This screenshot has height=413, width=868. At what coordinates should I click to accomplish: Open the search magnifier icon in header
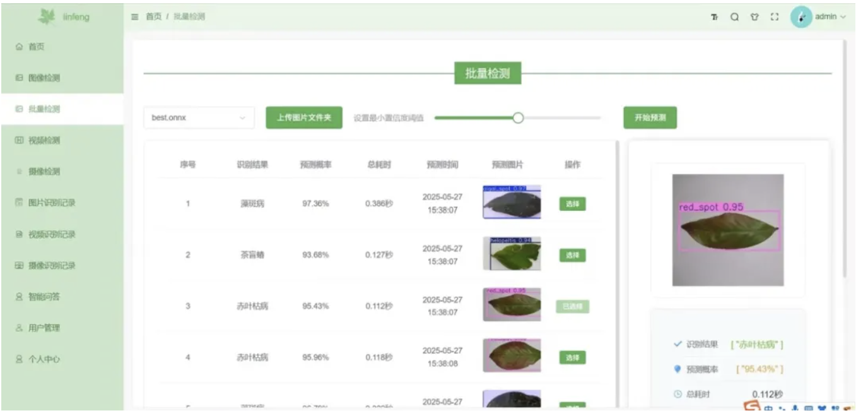click(734, 17)
